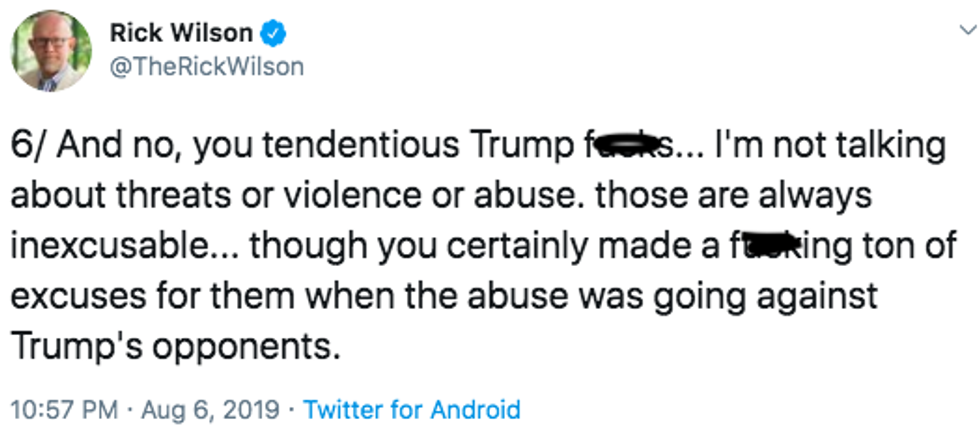
Task: Open the @TheRickWilson handle link
Action: tap(207, 67)
